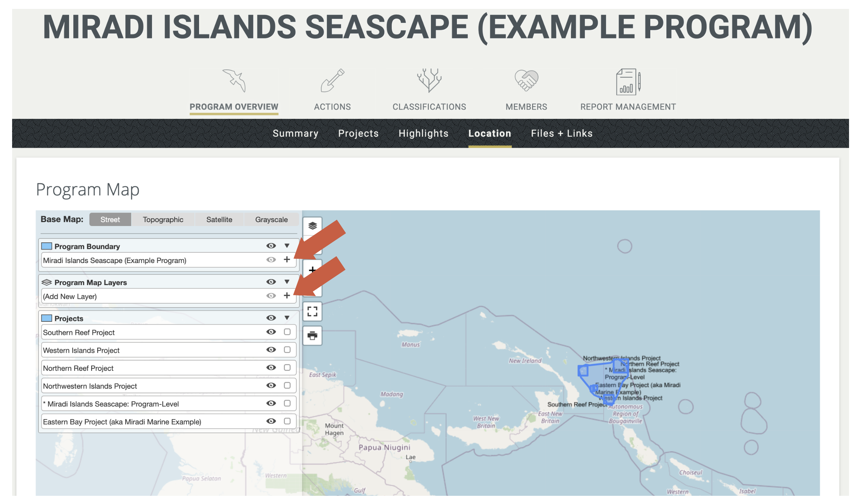Open the Summary tab
The image size is (859, 504).
point(296,133)
